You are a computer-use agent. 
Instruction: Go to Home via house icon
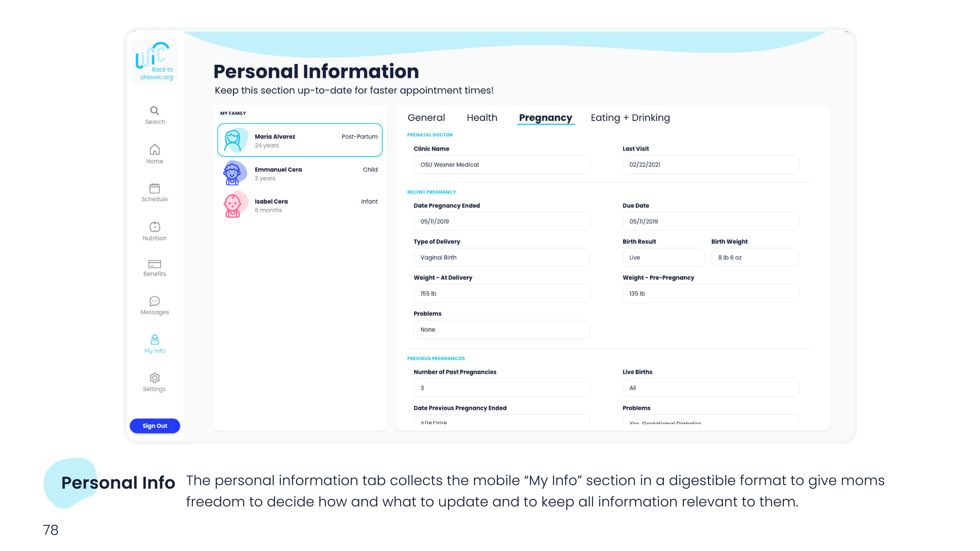click(x=154, y=150)
